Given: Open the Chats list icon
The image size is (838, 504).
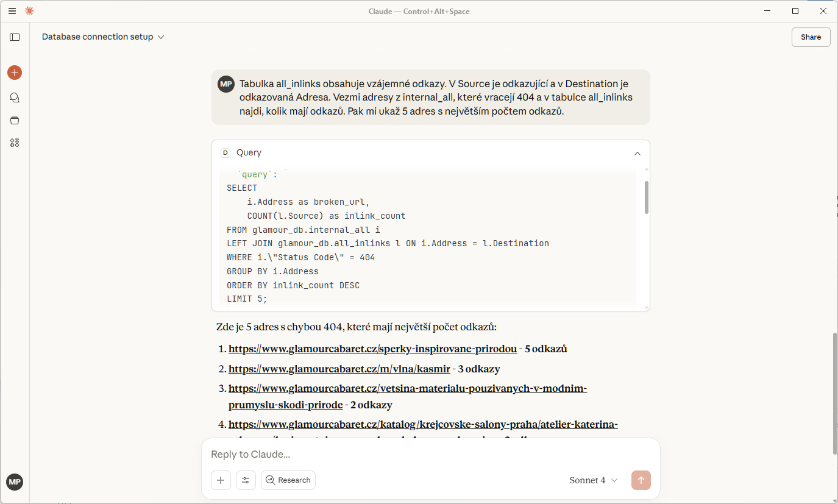Looking at the screenshot, I should coord(15,98).
